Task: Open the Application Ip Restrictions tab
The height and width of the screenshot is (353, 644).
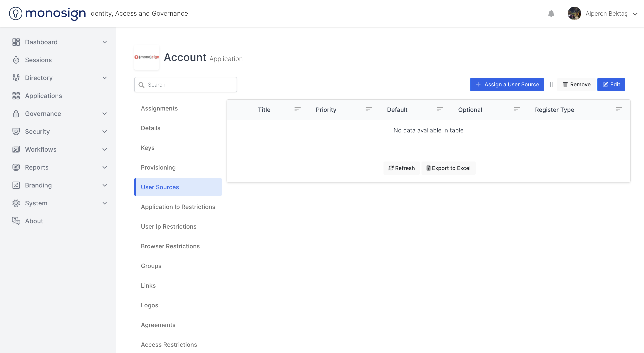Action: (178, 207)
